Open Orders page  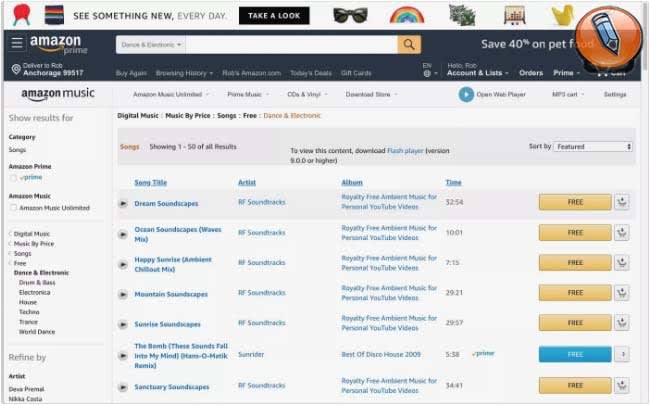(x=531, y=73)
